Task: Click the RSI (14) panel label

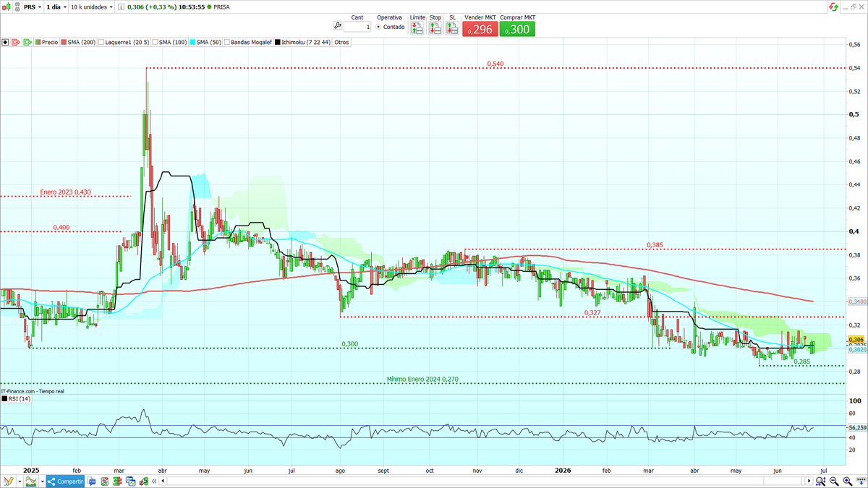Action: tap(20, 398)
